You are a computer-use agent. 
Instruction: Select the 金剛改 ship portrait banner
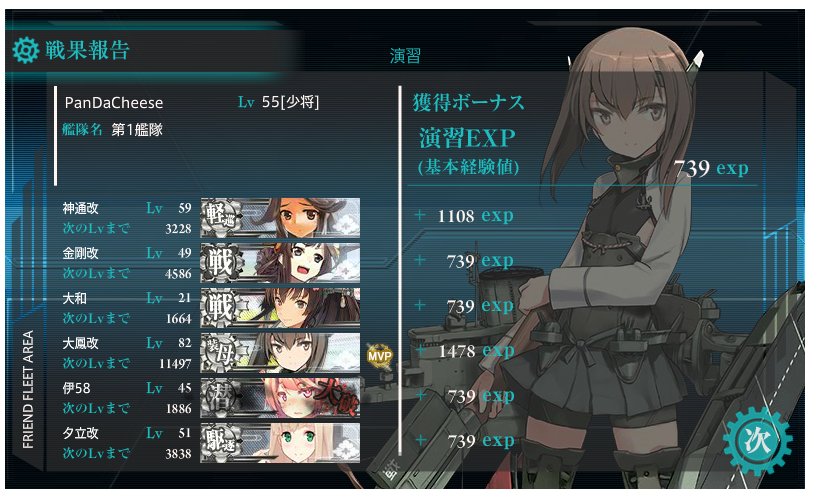[x=280, y=263]
